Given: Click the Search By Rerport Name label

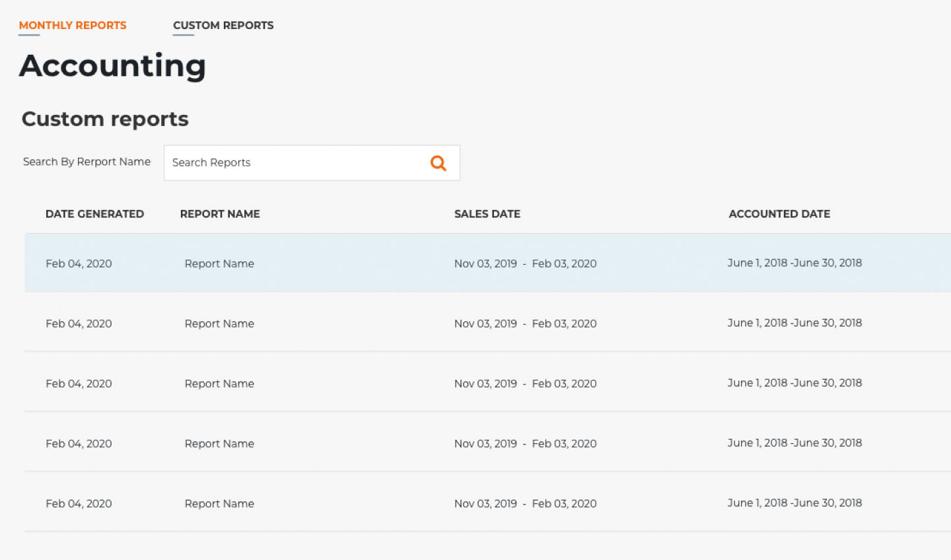Looking at the screenshot, I should (86, 162).
